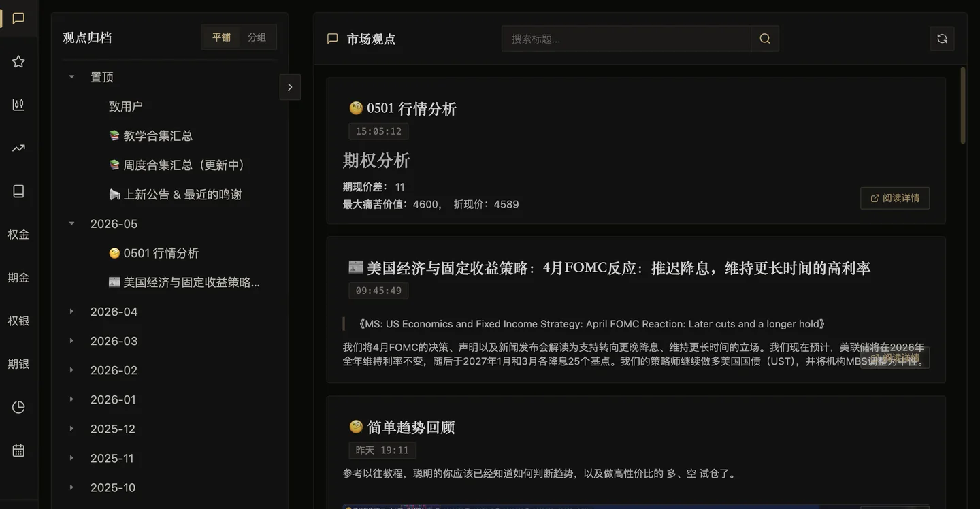Screen dimensions: 980x509
Task: Switch to 平铺 view
Action: coord(221,37)
